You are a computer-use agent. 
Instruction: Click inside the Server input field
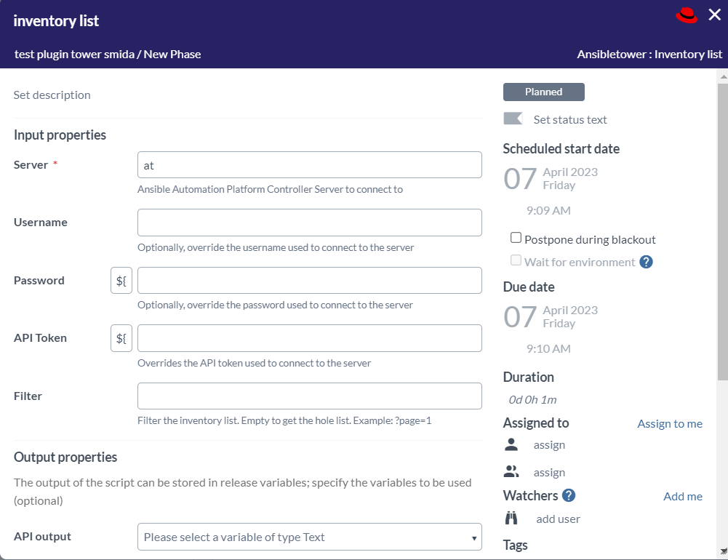coord(309,165)
